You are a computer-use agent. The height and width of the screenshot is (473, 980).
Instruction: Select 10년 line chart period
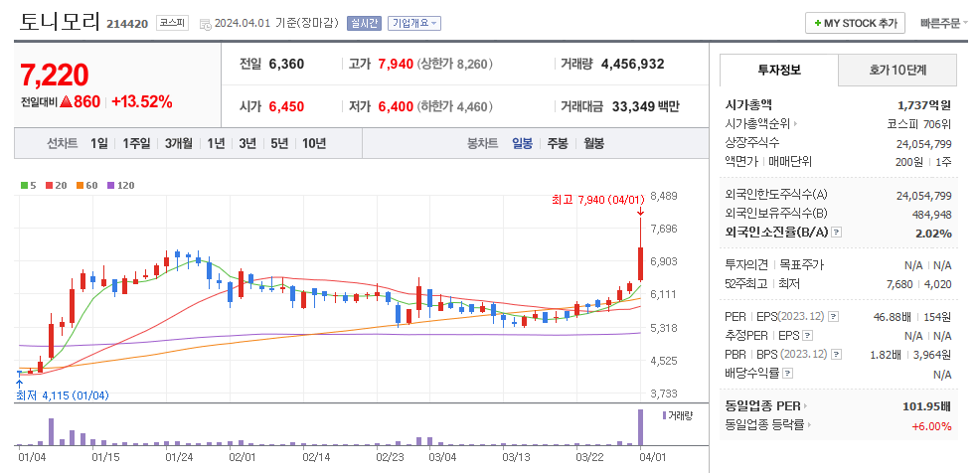click(314, 143)
